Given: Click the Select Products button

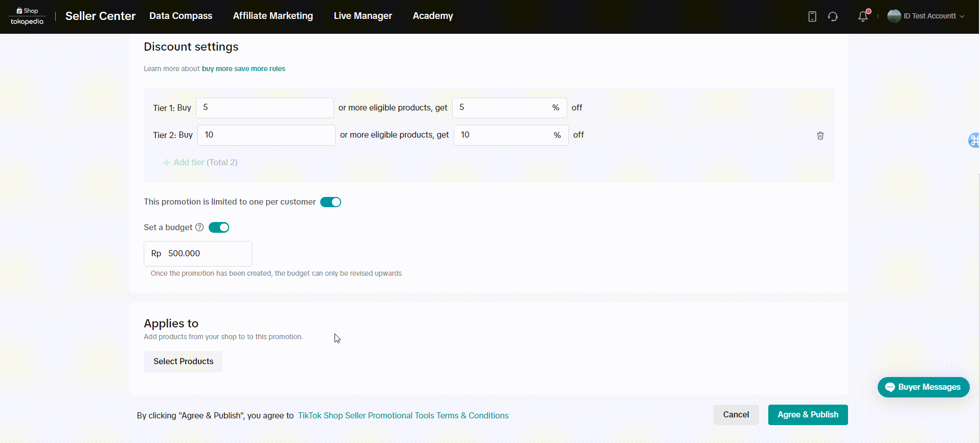Looking at the screenshot, I should [183, 362].
